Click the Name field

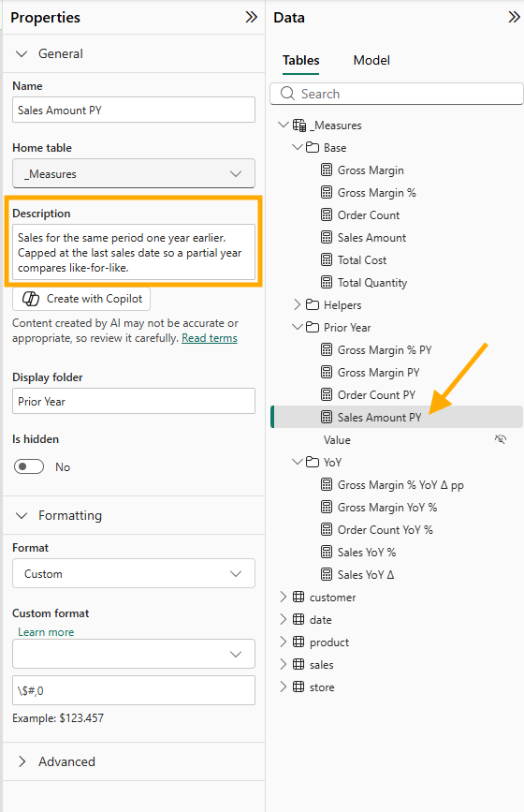134,110
